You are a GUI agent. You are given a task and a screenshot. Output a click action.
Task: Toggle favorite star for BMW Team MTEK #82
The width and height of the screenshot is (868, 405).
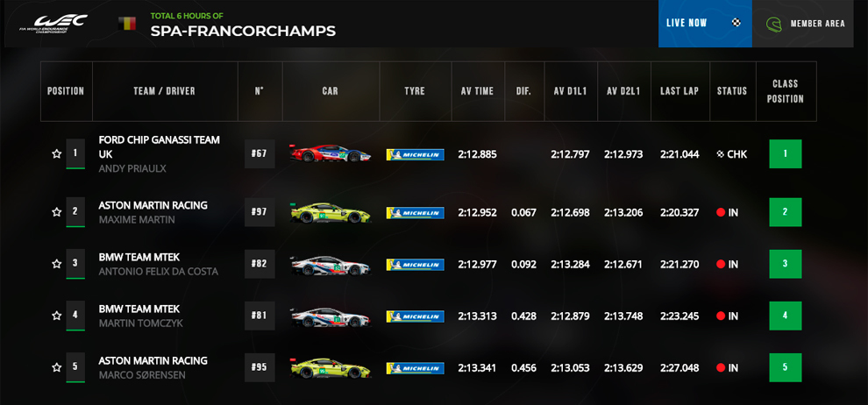click(x=56, y=264)
